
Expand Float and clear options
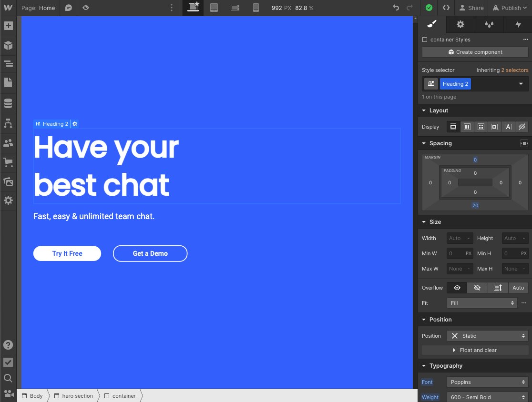475,350
